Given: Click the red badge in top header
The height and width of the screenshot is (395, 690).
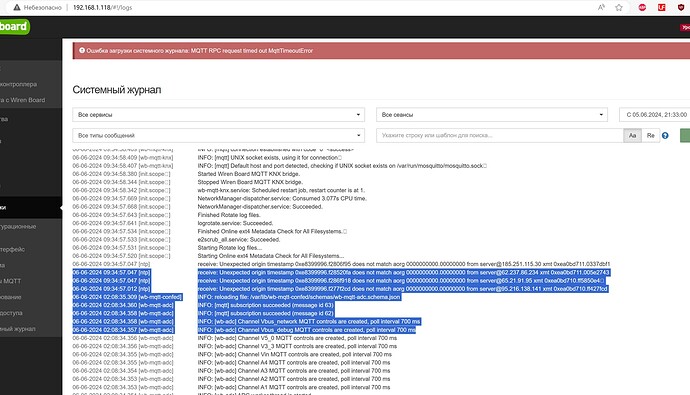Looking at the screenshot, I should click(685, 27).
